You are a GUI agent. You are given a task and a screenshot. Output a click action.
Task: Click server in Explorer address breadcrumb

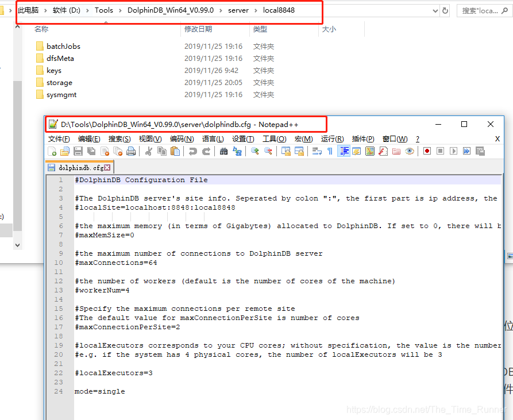pos(238,10)
